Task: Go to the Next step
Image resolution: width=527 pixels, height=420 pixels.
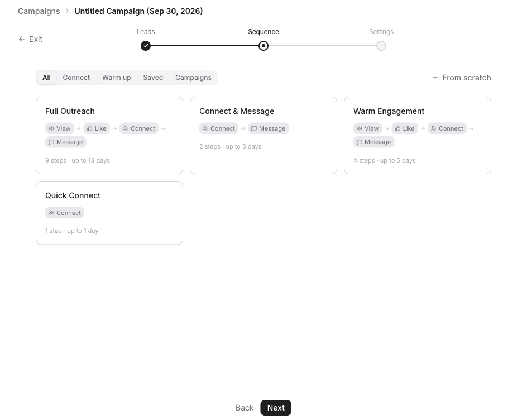Action: pos(276,408)
